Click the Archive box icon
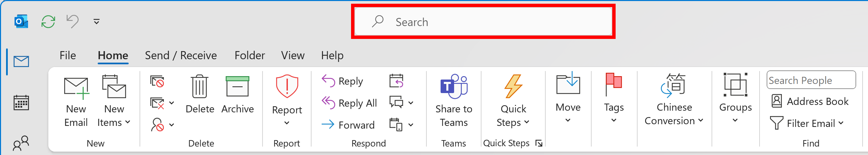868x155 pixels. pos(238,94)
